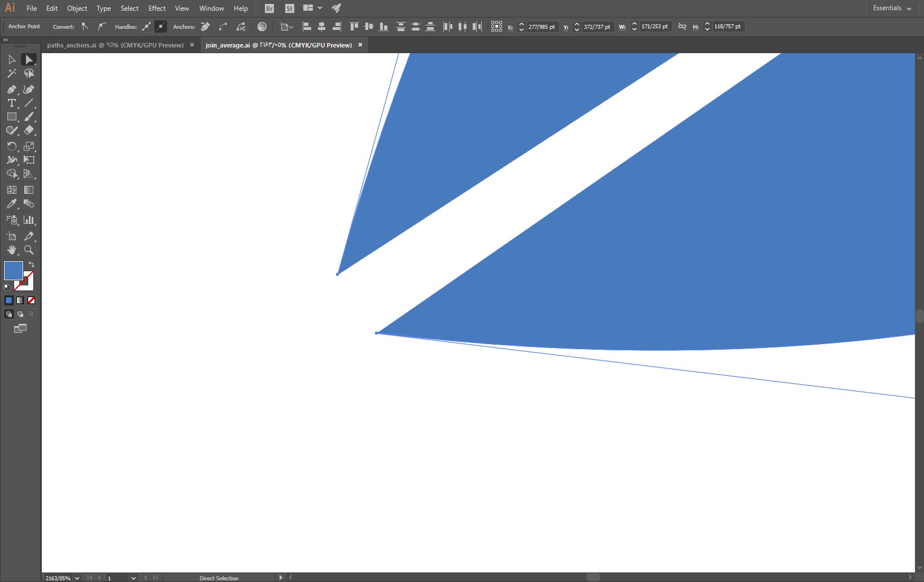Switch to Draw Behind mode
This screenshot has width=924, height=582.
click(20, 314)
